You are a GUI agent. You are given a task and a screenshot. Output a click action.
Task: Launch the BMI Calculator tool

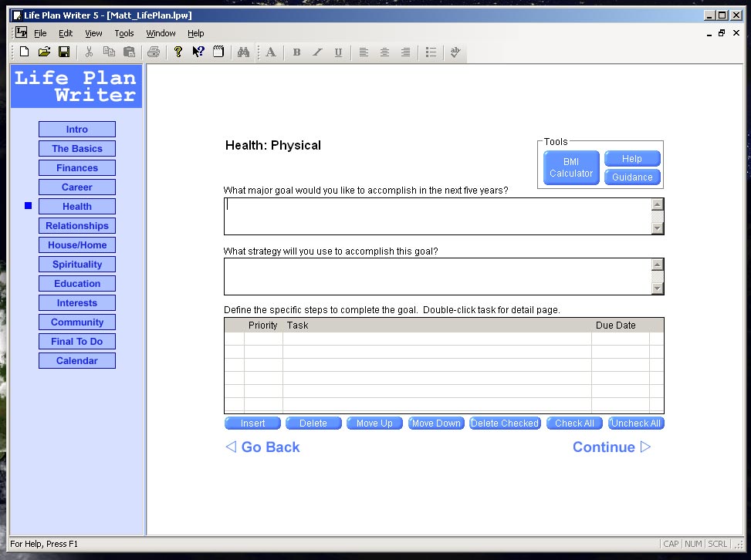[x=571, y=167]
